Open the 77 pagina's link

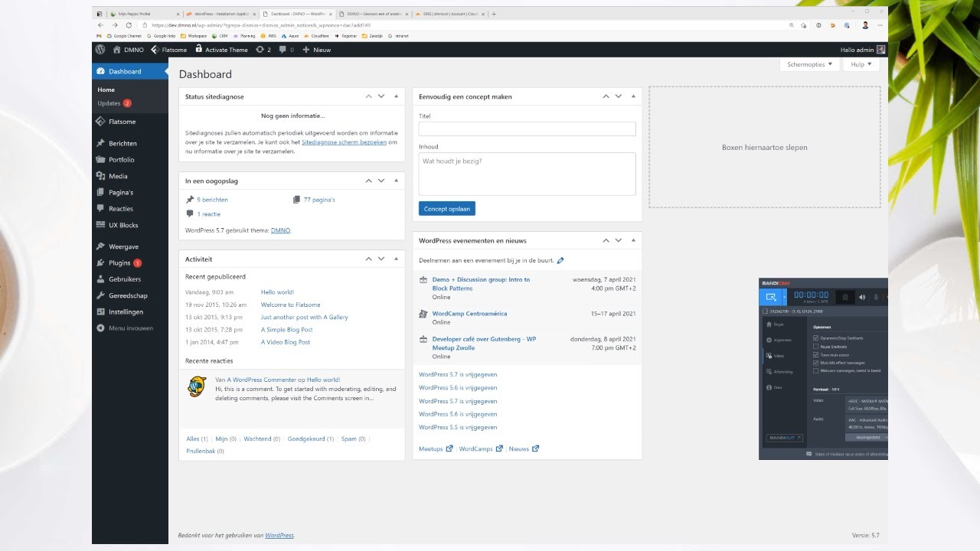319,200
